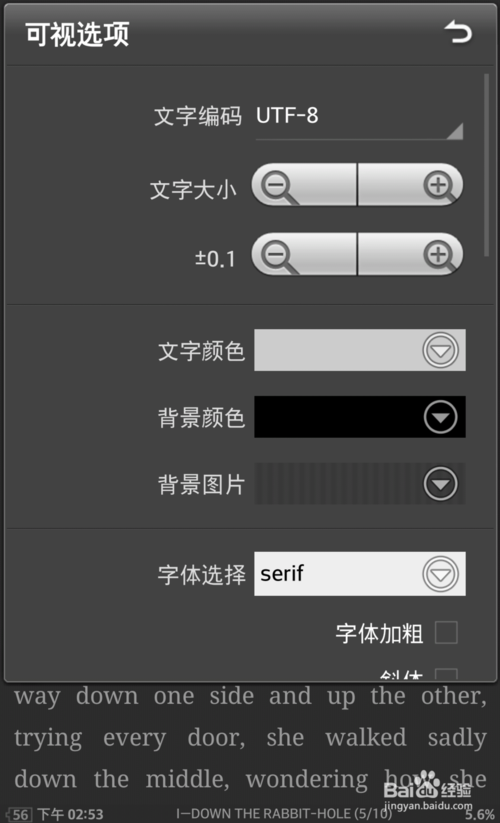Increase size by 0.1 with zoom-in
This screenshot has height=823, width=500.
pos(410,255)
